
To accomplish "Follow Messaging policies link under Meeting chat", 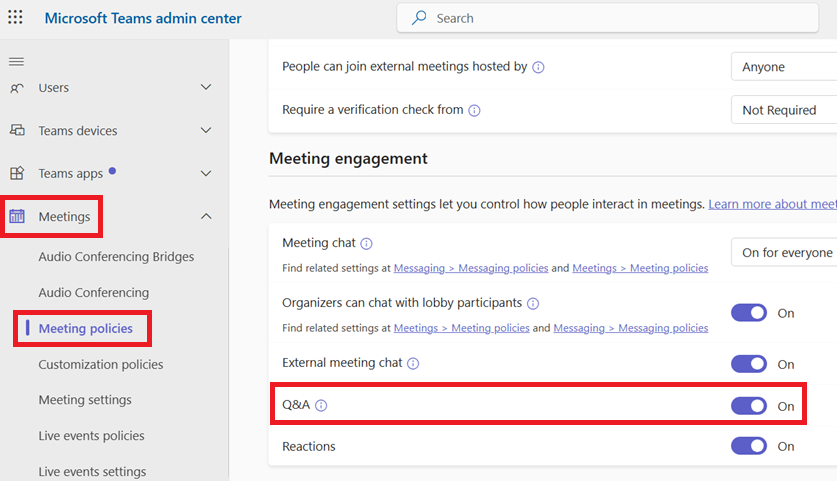I will click(x=471, y=268).
